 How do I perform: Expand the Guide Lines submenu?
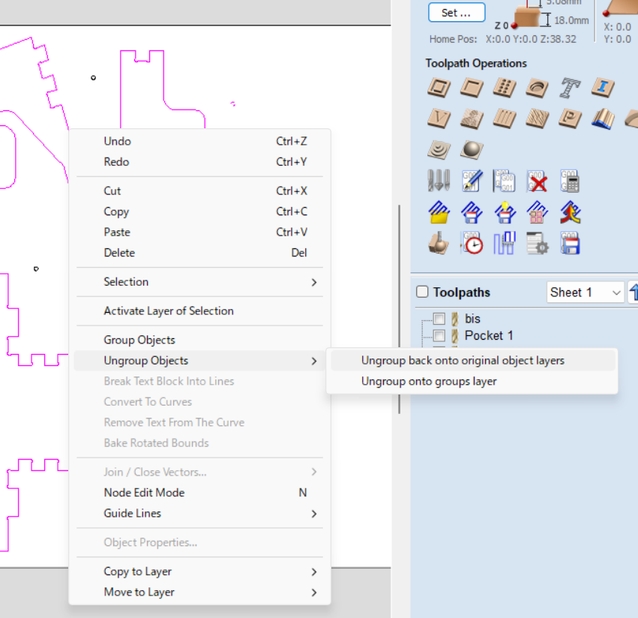click(199, 513)
